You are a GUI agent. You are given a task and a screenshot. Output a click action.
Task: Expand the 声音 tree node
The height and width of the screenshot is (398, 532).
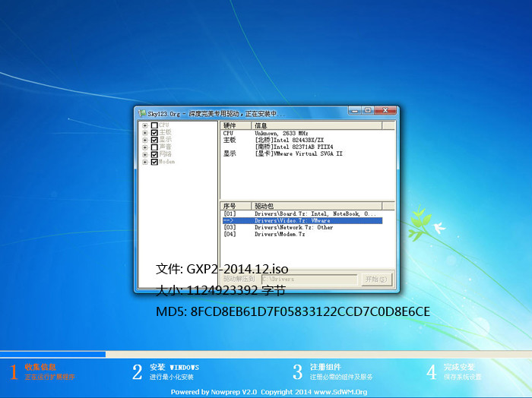click(x=145, y=147)
